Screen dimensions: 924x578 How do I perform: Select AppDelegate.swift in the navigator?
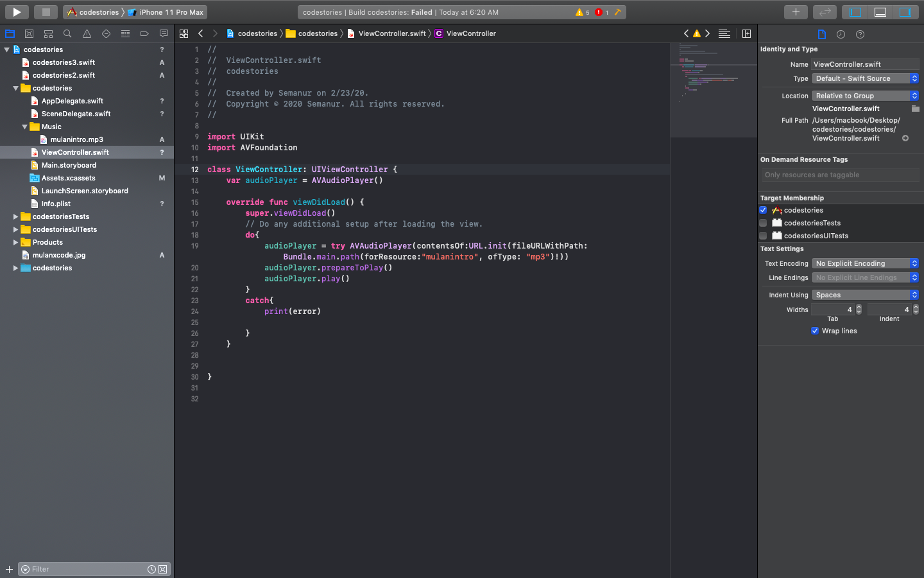point(72,101)
